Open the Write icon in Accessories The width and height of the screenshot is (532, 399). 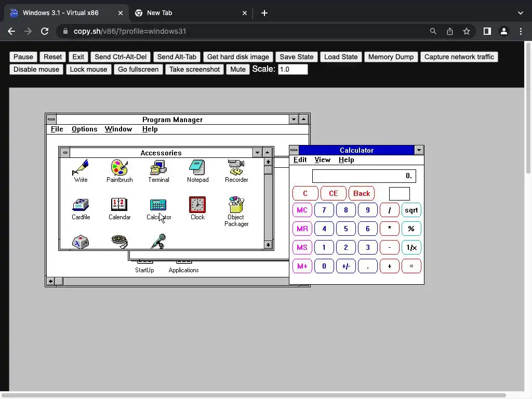[x=81, y=171]
